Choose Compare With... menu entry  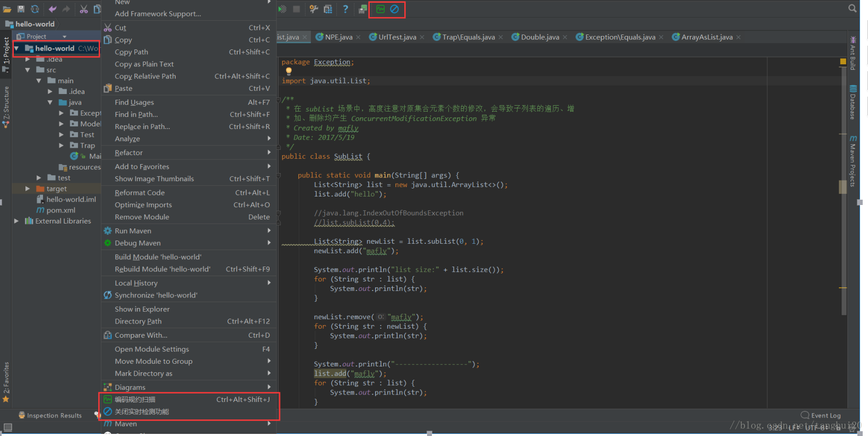coord(189,335)
